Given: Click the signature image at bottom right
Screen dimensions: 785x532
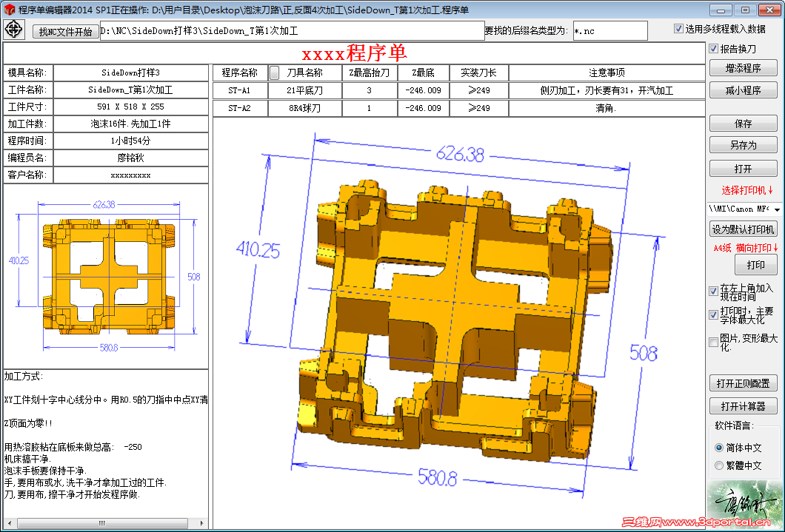Looking at the screenshot, I should pos(744,504).
